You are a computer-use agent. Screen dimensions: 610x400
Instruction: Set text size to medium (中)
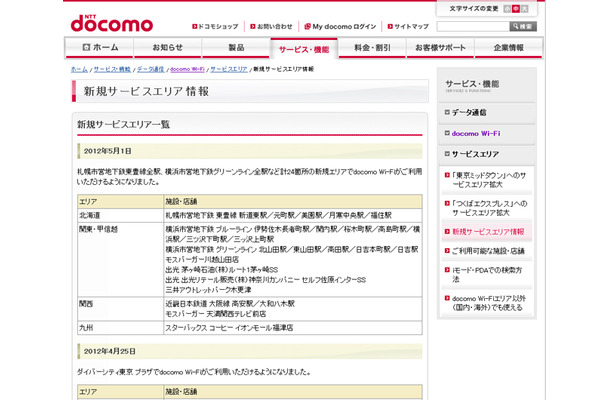pos(515,9)
